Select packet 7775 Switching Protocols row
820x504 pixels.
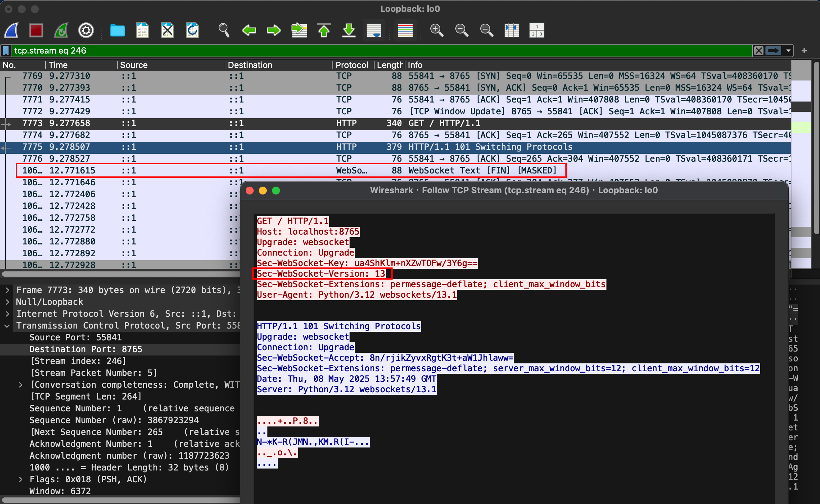pos(396,147)
